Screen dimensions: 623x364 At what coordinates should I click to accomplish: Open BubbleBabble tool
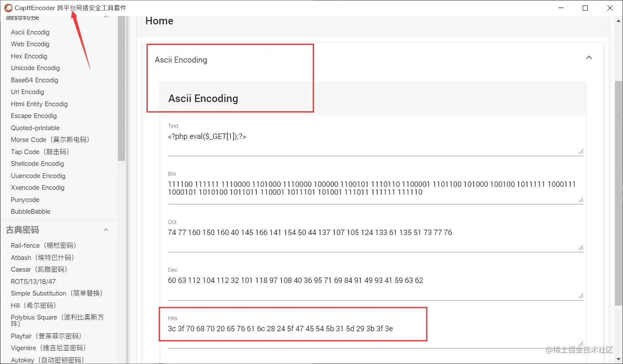(x=31, y=212)
